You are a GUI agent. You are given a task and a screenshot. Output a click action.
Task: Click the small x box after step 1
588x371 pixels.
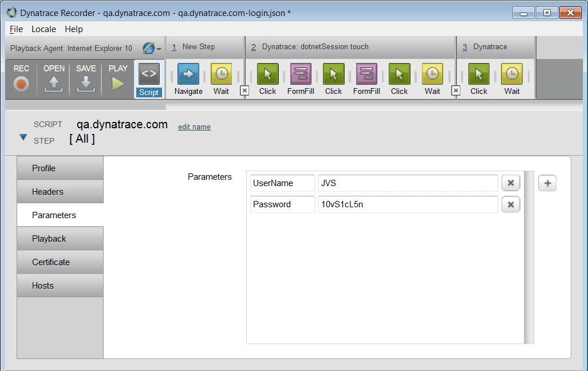244,90
